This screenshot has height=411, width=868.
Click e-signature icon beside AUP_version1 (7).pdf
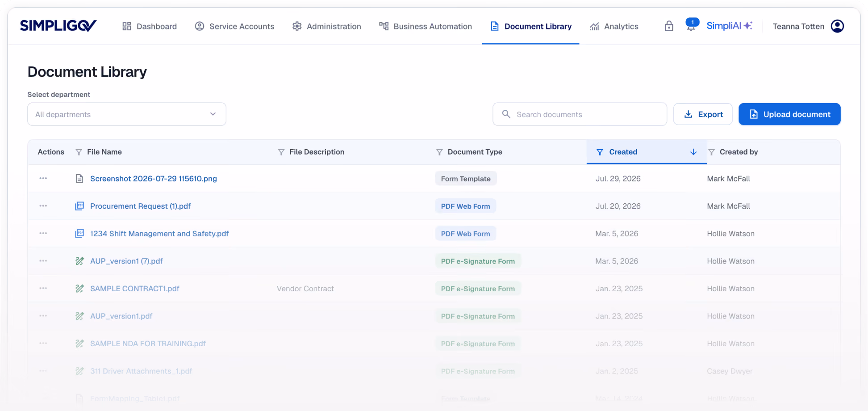[x=79, y=261]
